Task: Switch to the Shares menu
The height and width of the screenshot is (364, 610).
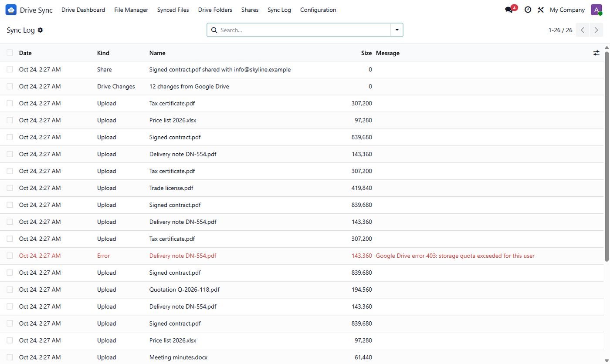Action: click(x=250, y=10)
